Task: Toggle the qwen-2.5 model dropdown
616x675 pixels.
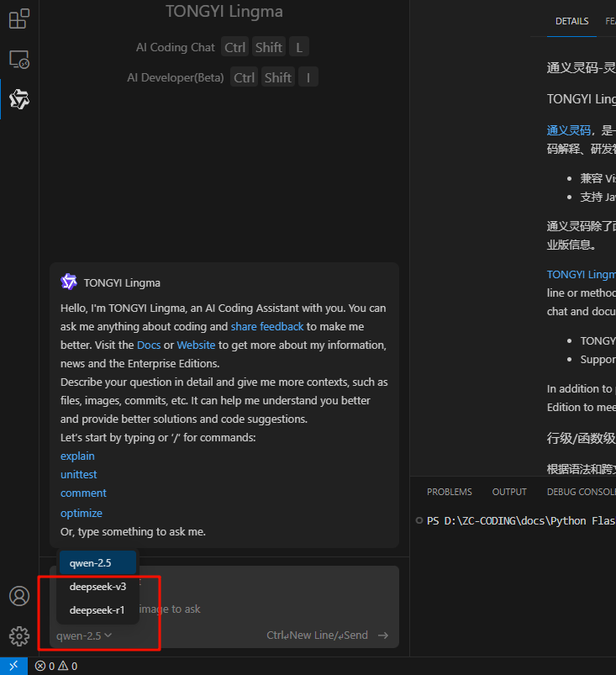Action: coord(84,635)
